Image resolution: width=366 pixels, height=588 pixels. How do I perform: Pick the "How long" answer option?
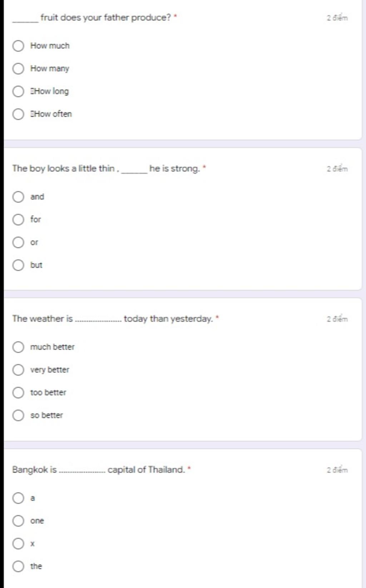click(x=18, y=91)
